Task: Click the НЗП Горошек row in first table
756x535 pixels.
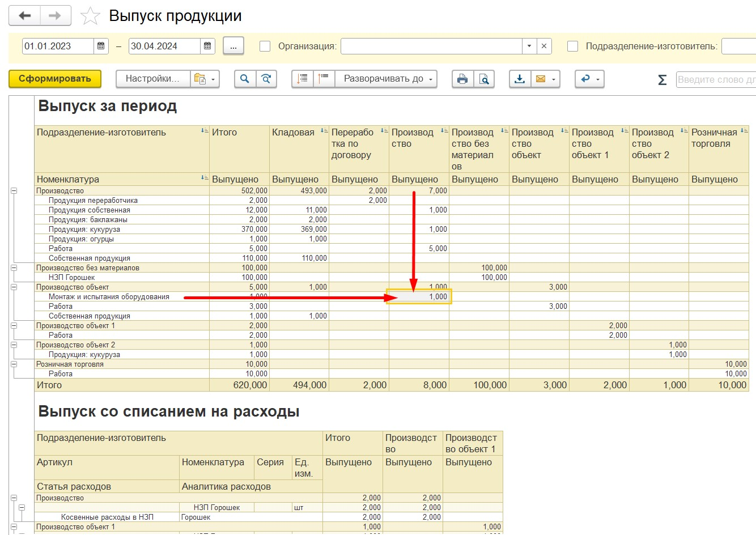Action: (71, 278)
